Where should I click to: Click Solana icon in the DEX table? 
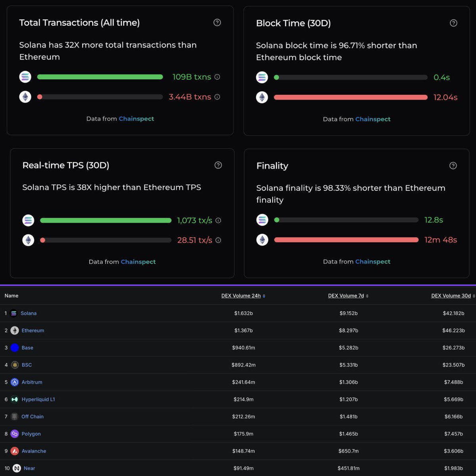(x=14, y=313)
